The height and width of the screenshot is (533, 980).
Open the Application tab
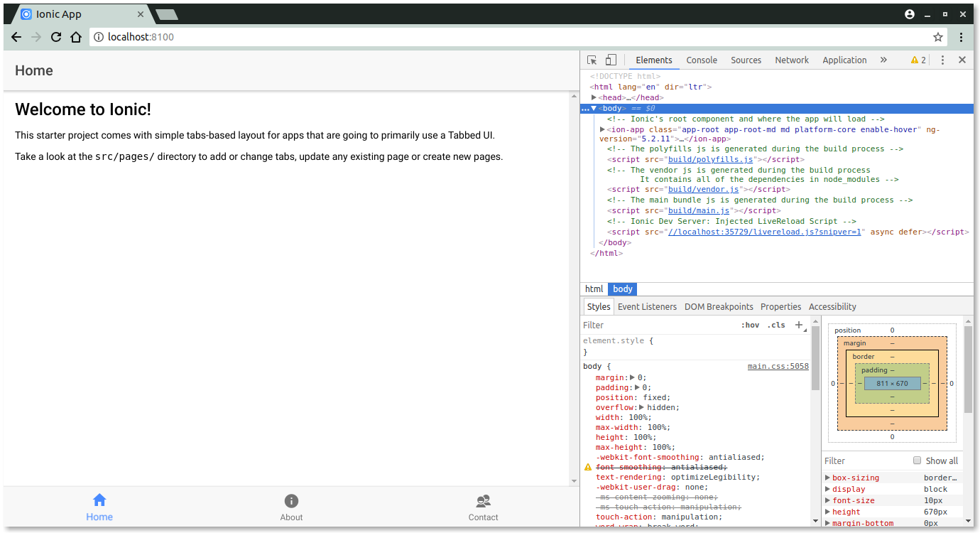844,60
